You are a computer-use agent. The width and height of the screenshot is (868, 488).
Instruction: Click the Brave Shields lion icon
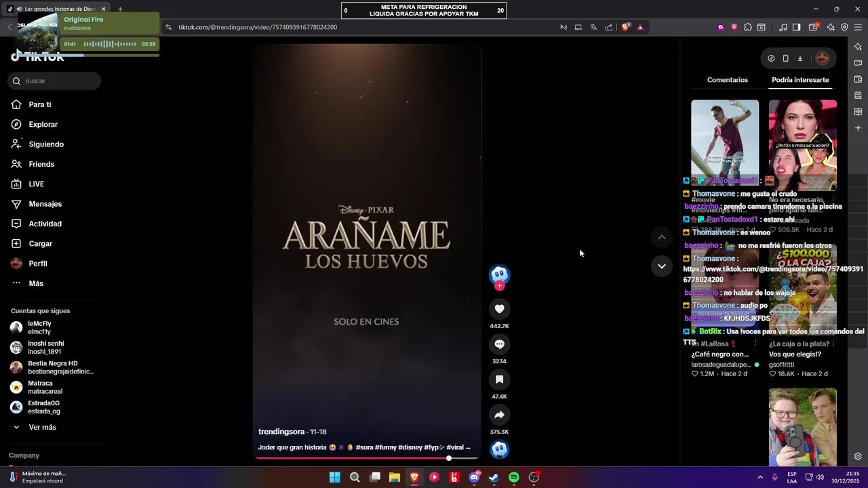[625, 27]
